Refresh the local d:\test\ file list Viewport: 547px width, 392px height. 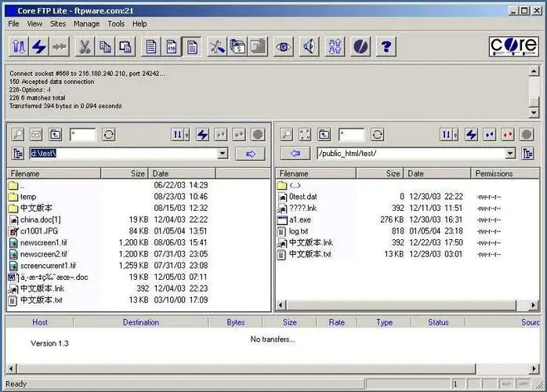pyautogui.click(x=108, y=134)
